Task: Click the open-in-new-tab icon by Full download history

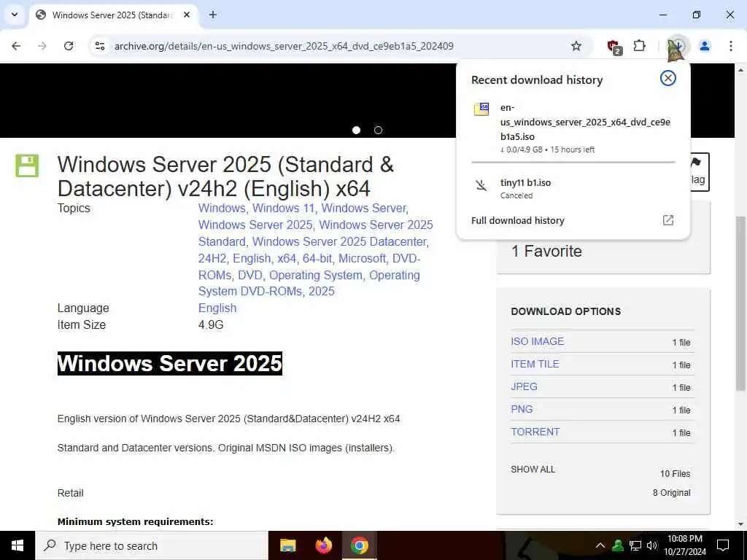Action: [x=668, y=220]
